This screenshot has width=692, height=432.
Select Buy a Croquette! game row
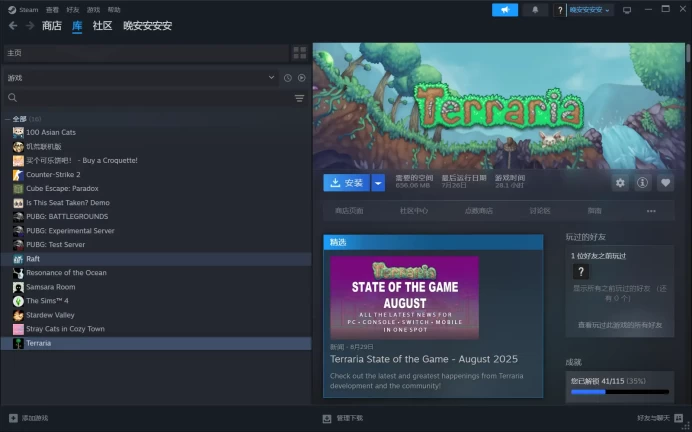pyautogui.click(x=157, y=161)
